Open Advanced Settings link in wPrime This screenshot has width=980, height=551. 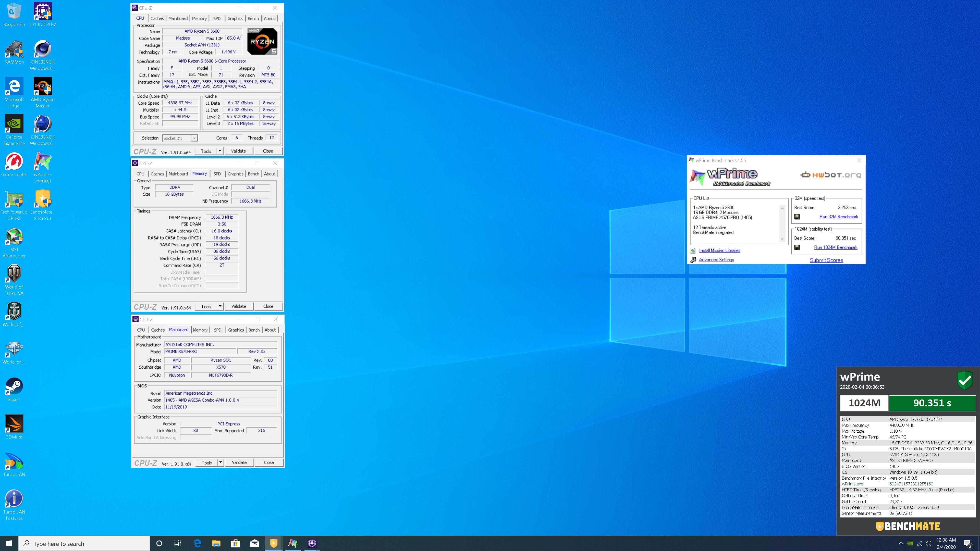coord(716,260)
